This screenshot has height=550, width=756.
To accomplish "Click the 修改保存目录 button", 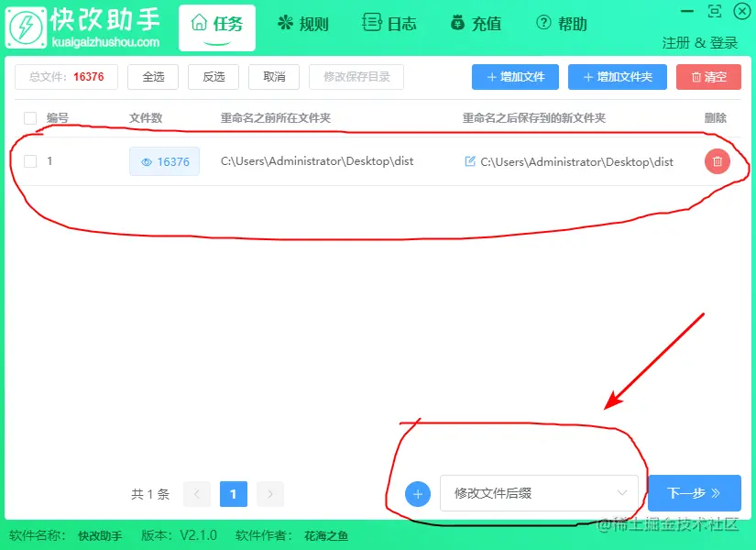I will [356, 77].
